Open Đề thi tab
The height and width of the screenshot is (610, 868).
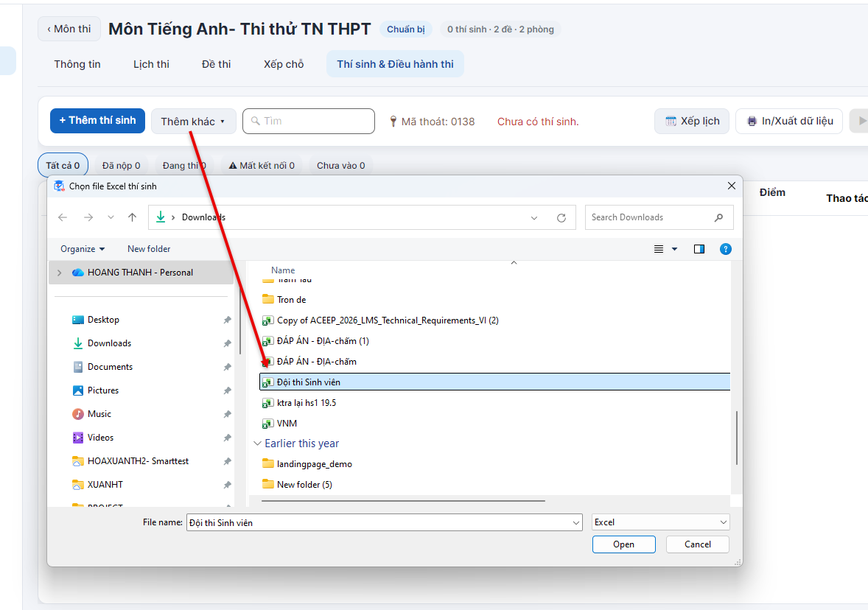click(217, 64)
